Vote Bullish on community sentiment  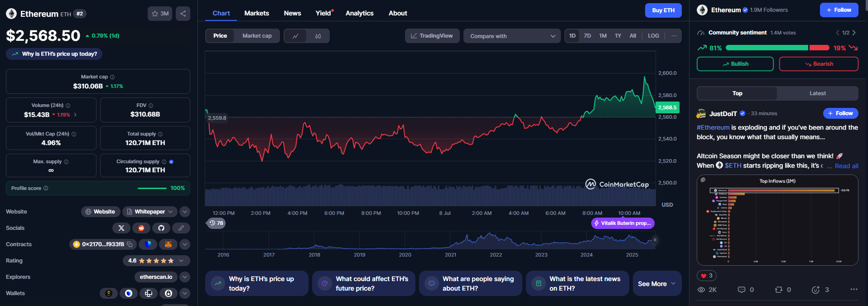pyautogui.click(x=735, y=64)
